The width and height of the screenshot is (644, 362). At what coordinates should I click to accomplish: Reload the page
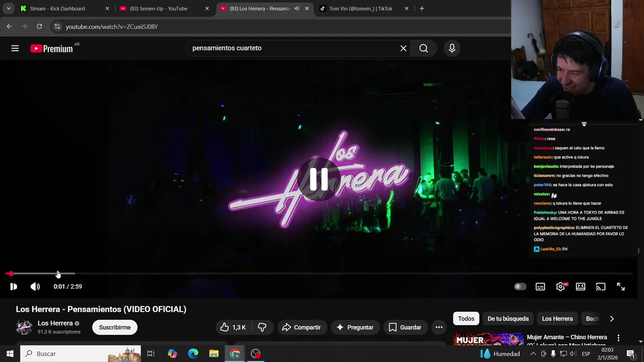39,27
